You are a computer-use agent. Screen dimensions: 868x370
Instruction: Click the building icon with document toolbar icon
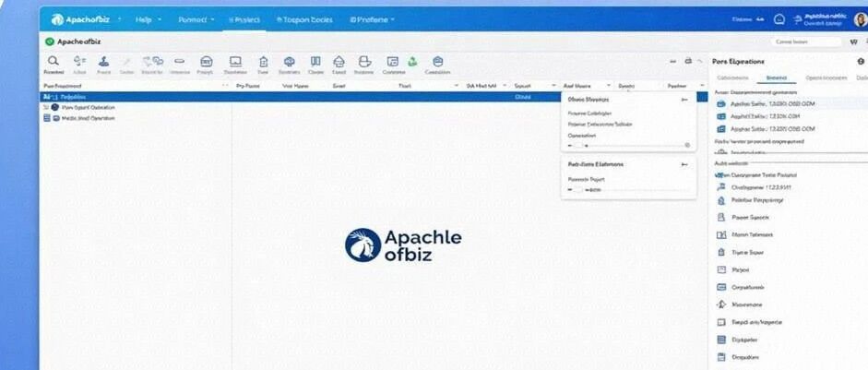coord(264,62)
